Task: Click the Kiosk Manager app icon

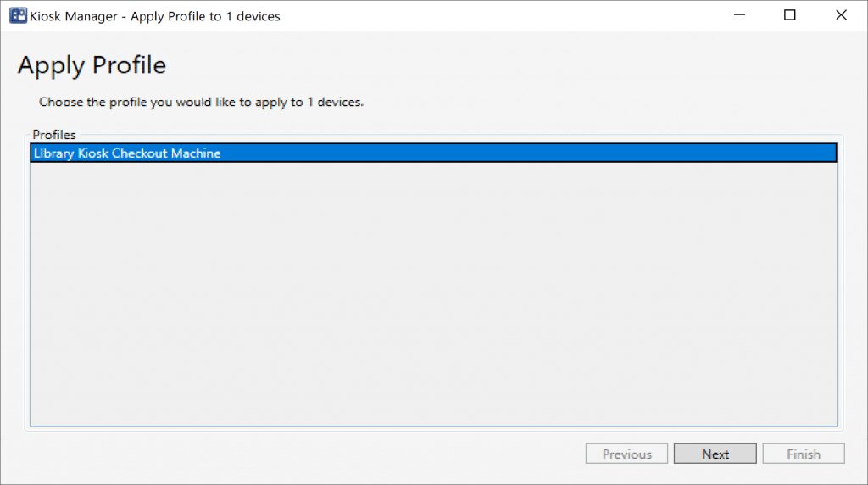Action: pyautogui.click(x=17, y=15)
